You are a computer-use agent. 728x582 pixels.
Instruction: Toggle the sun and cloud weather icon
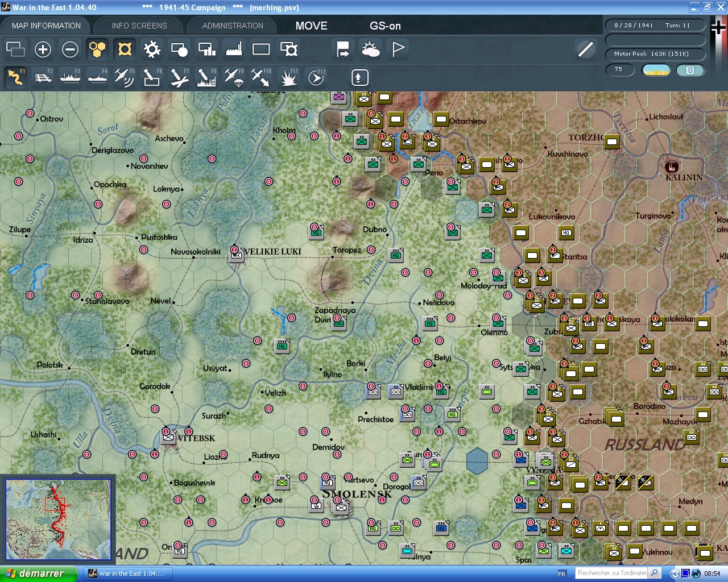(371, 49)
